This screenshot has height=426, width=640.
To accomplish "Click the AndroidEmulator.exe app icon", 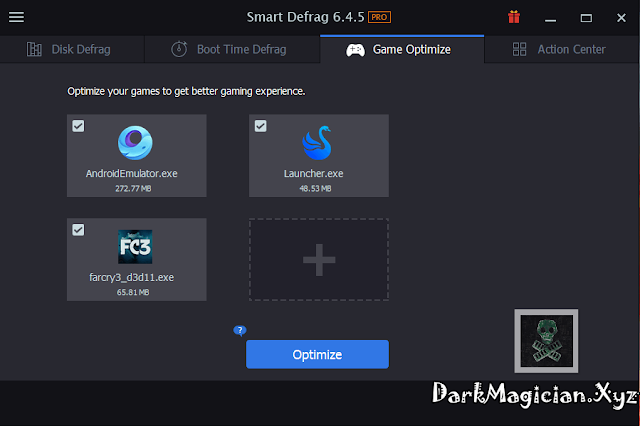I will [x=135, y=143].
